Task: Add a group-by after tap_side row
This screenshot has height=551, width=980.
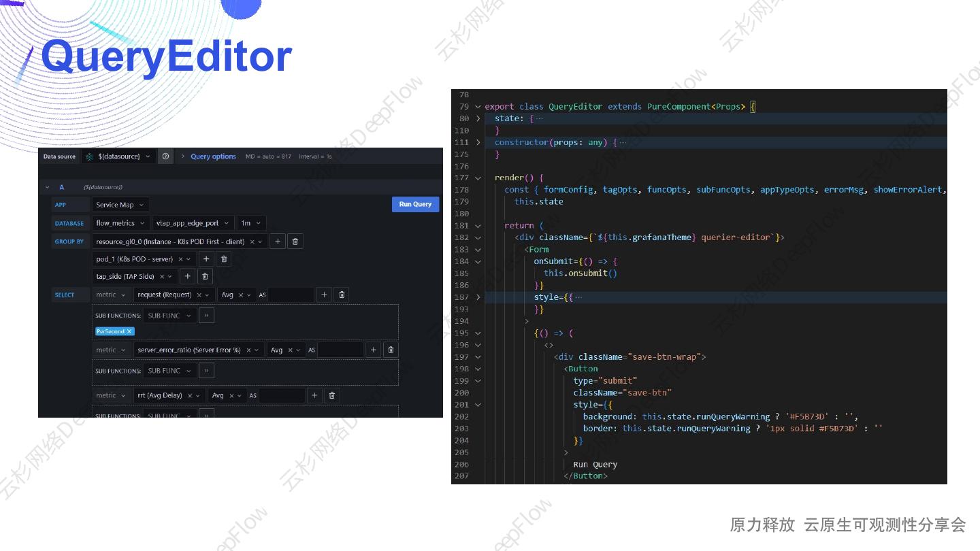Action: [x=188, y=276]
